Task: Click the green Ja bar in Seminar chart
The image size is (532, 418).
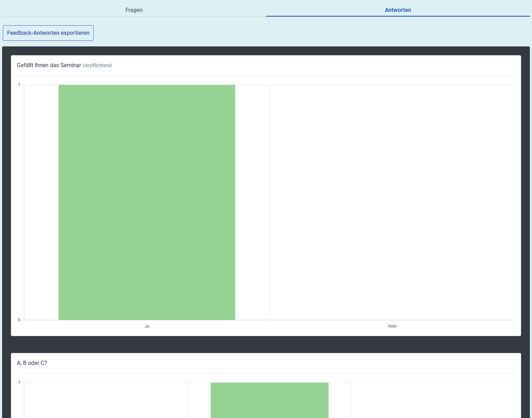Action: [x=147, y=202]
